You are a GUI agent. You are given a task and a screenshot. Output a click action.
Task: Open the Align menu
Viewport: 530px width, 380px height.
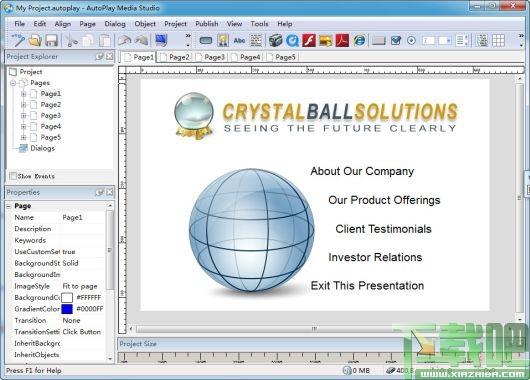coord(63,24)
